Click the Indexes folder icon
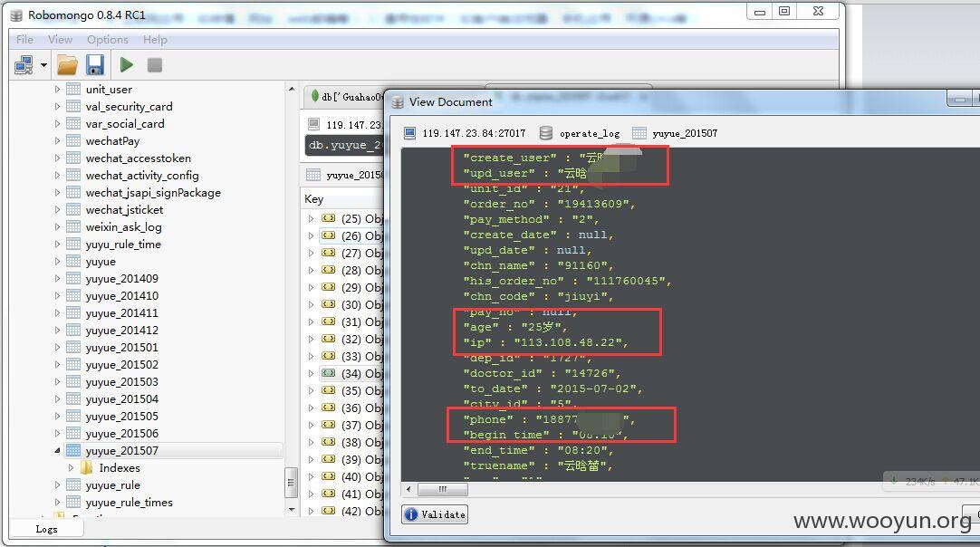The image size is (980, 547). click(x=87, y=467)
